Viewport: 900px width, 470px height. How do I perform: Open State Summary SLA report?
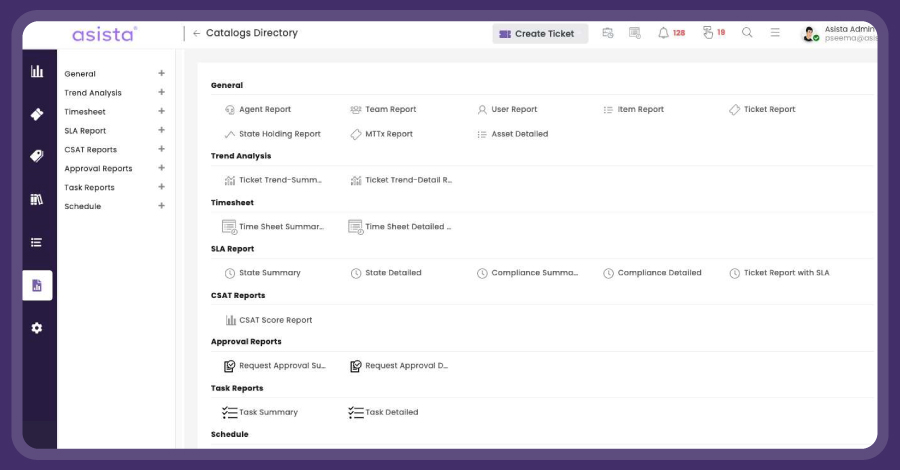coord(262,273)
